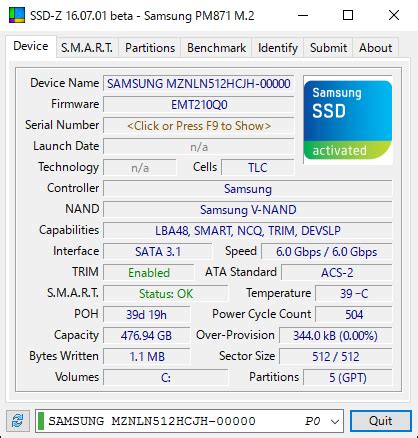The image size is (418, 438).
Task: Click the Capacity value 476.94 GB
Action: pyautogui.click(x=146, y=336)
